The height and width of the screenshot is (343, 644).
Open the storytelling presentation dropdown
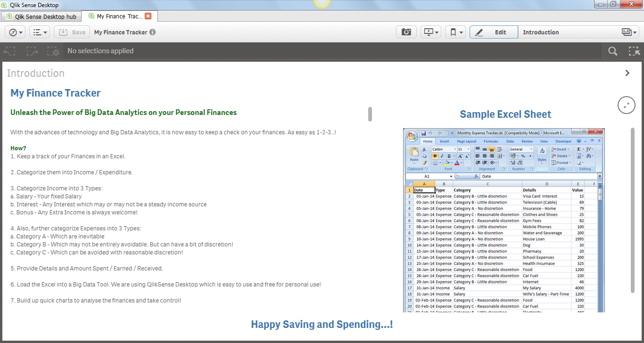430,32
